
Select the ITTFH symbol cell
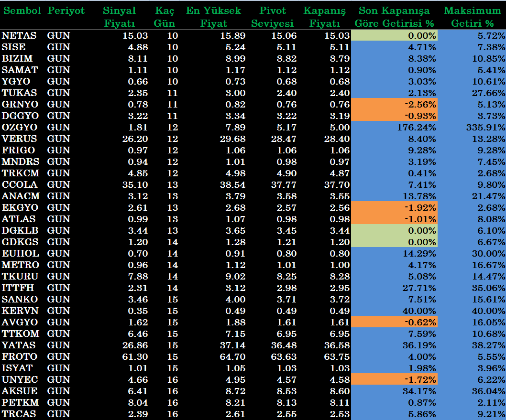pyautogui.click(x=18, y=287)
